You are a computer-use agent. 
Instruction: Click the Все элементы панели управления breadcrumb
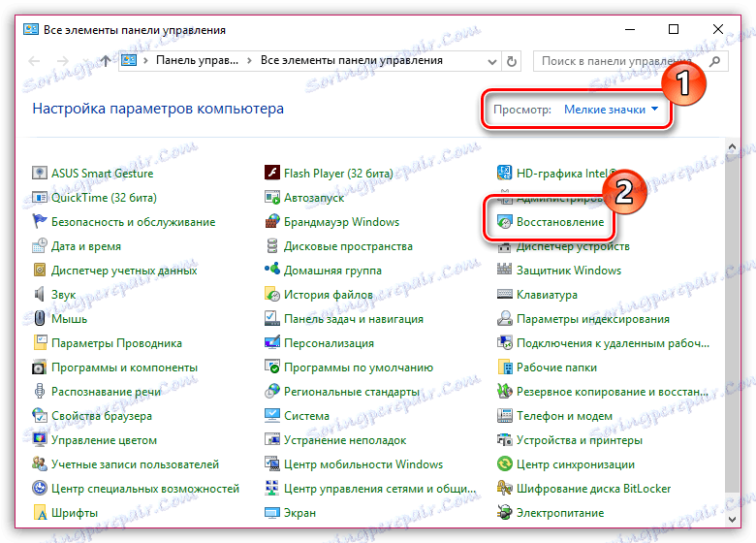point(352,61)
